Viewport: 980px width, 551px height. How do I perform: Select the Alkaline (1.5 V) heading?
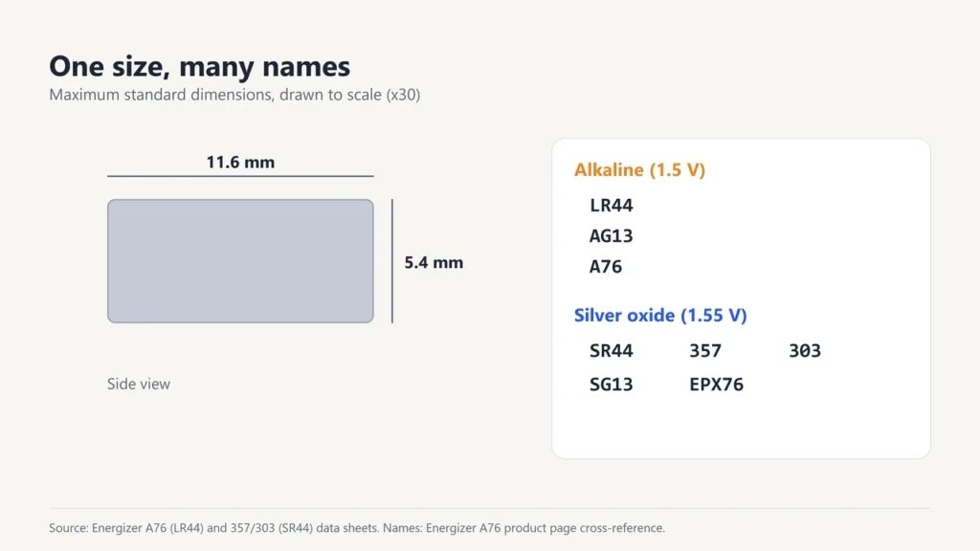coord(639,170)
